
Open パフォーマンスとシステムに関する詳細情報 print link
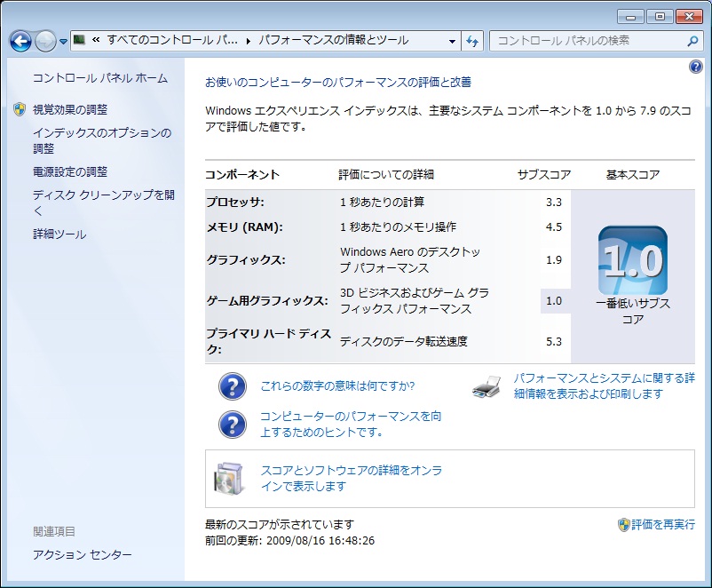tap(604, 385)
